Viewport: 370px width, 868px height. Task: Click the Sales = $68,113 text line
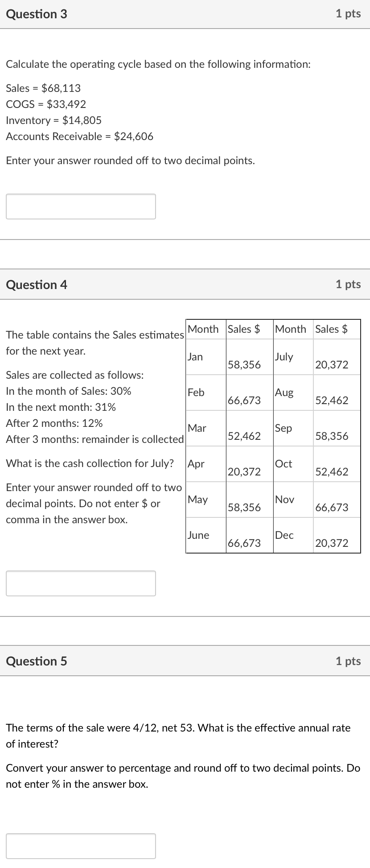(43, 88)
